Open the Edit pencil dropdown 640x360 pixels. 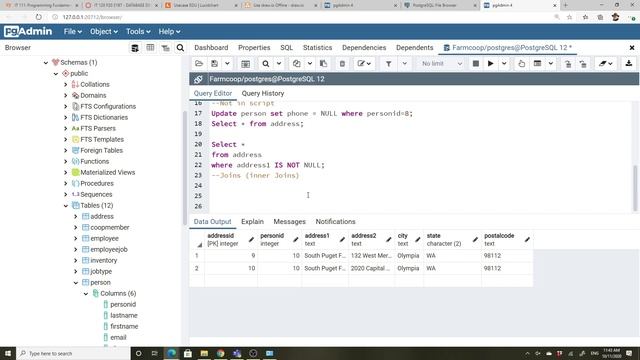[364, 64]
